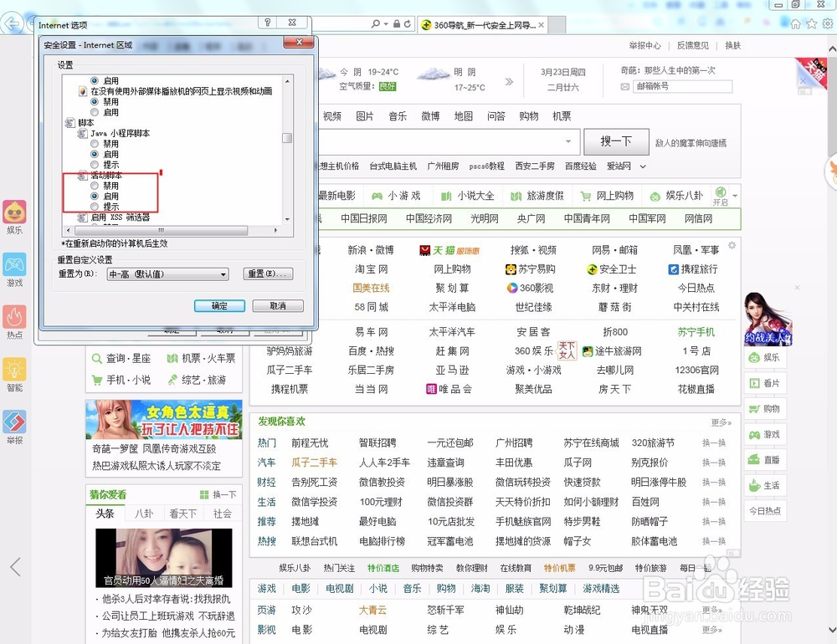This screenshot has height=644, width=837.
Task: Click the 搜一下 search button
Action: pos(616,141)
